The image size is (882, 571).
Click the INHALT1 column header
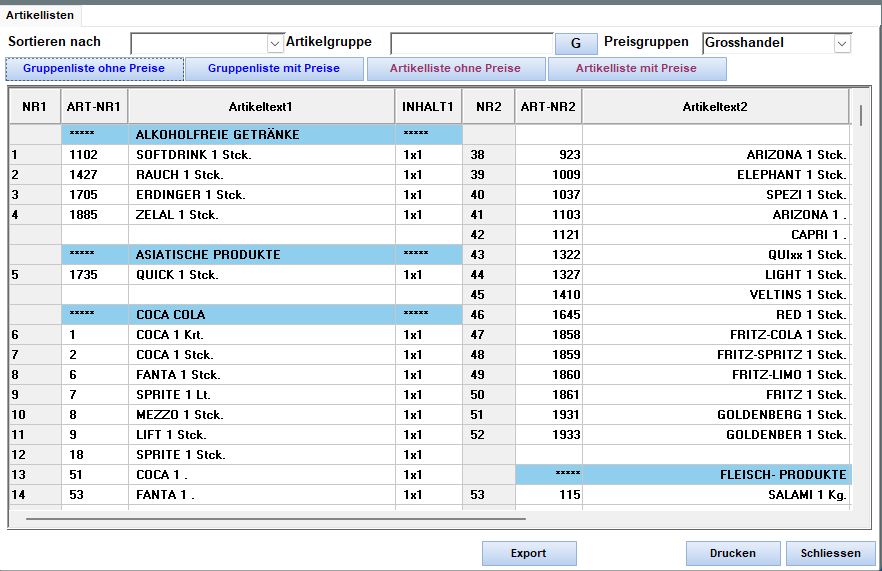coord(428,107)
